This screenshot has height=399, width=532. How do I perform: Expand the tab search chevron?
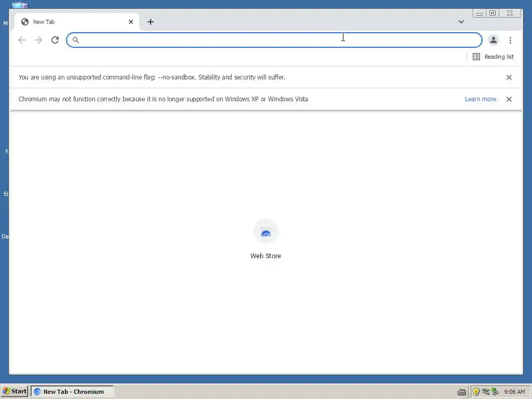coord(461,22)
